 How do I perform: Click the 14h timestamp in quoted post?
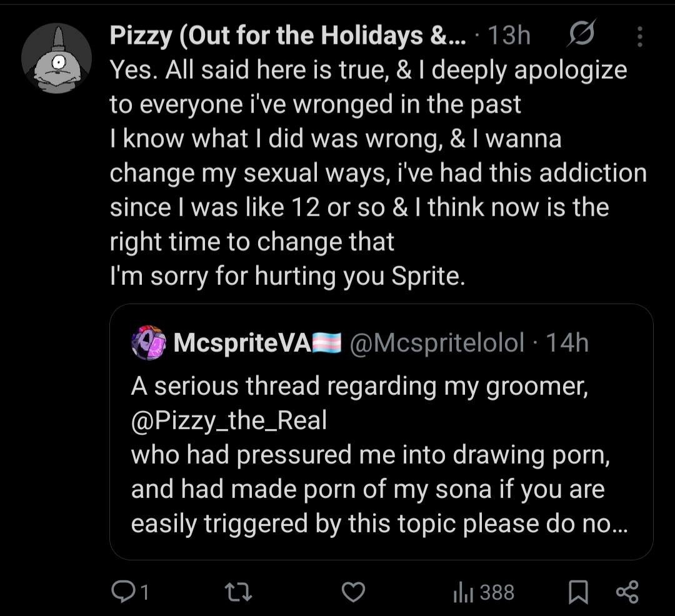[x=567, y=342]
